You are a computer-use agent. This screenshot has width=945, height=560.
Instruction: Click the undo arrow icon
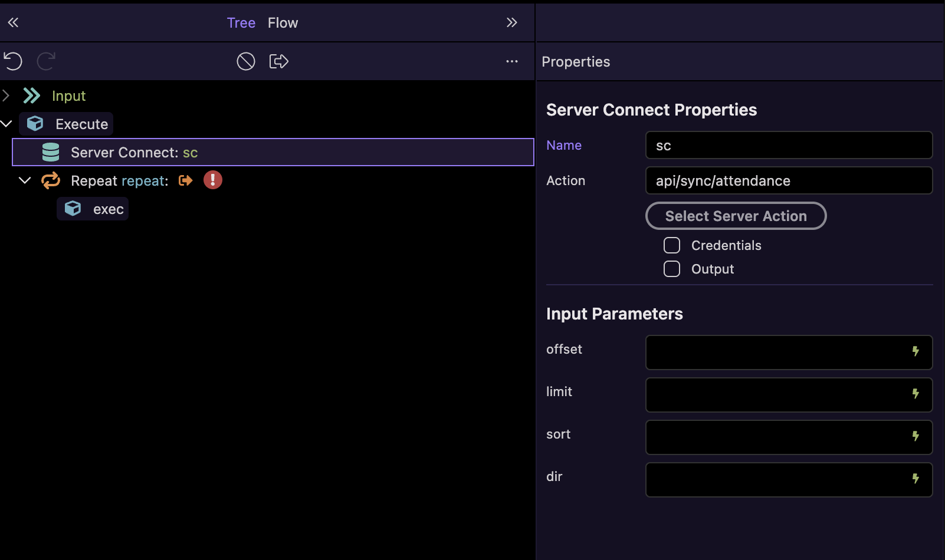(13, 61)
